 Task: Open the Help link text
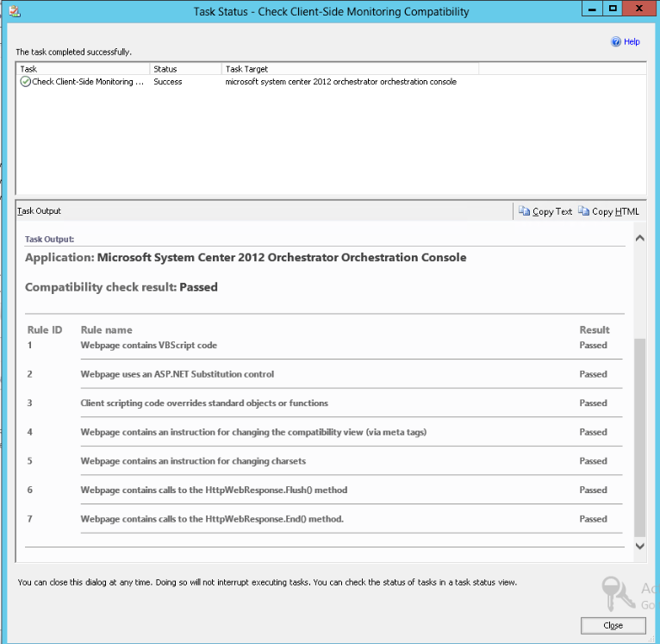coord(632,41)
